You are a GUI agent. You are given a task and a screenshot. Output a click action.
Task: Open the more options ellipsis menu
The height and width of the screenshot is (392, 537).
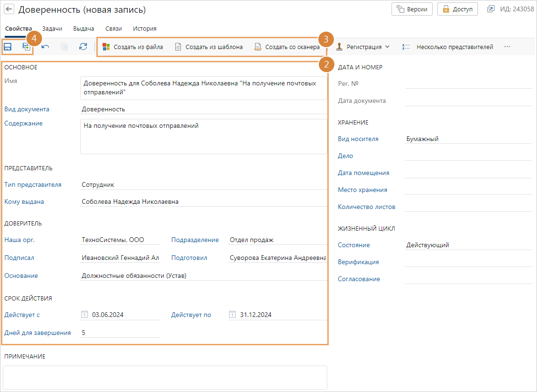point(507,47)
